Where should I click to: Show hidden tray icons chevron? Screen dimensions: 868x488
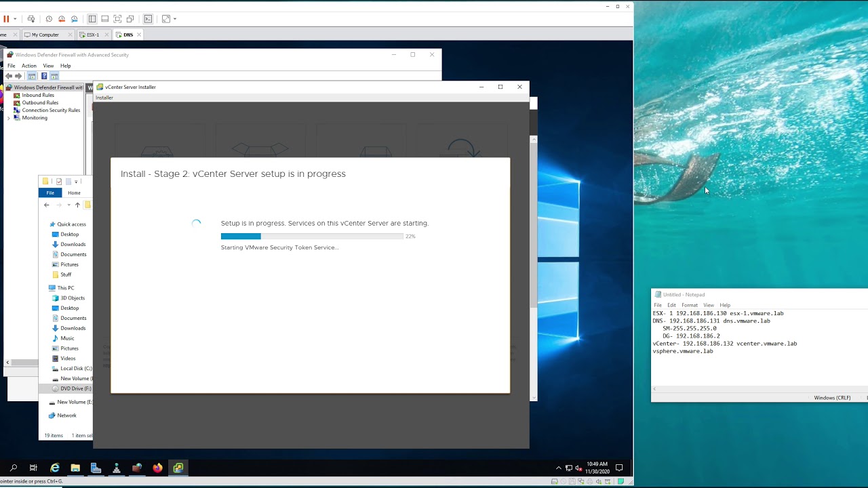tap(559, 468)
